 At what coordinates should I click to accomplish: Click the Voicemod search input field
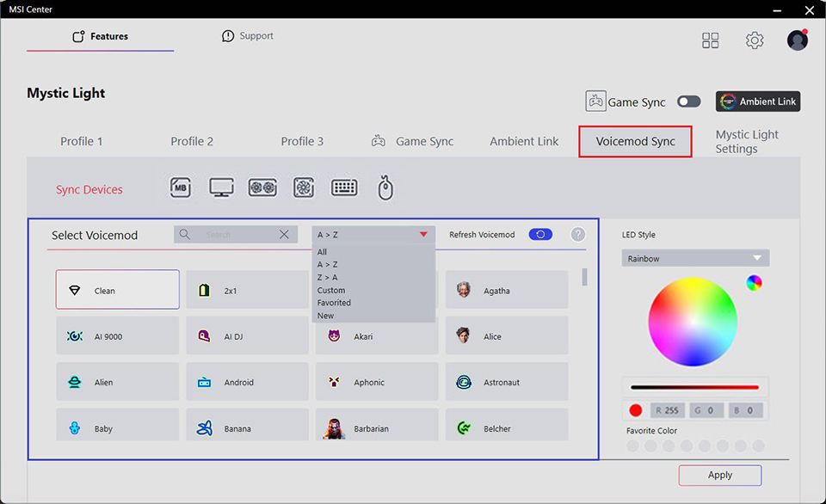pyautogui.click(x=236, y=234)
